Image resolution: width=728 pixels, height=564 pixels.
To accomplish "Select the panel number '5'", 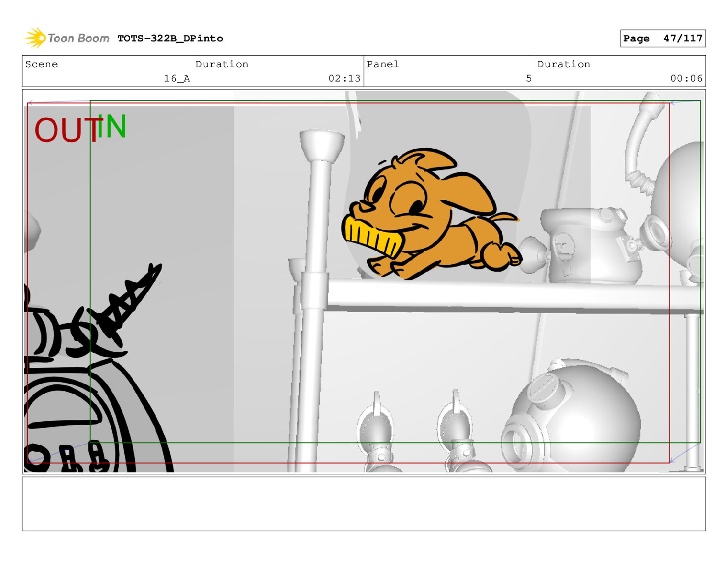I will (x=529, y=79).
